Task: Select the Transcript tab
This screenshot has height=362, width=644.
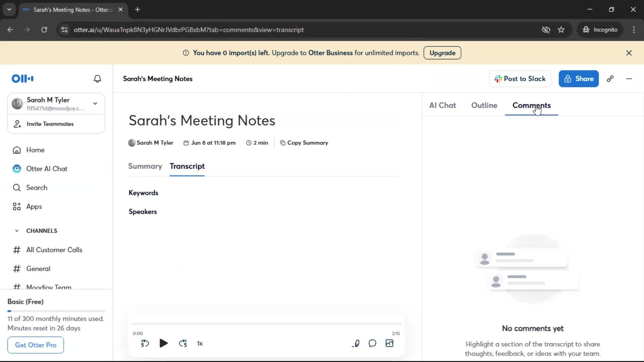Action: (187, 166)
